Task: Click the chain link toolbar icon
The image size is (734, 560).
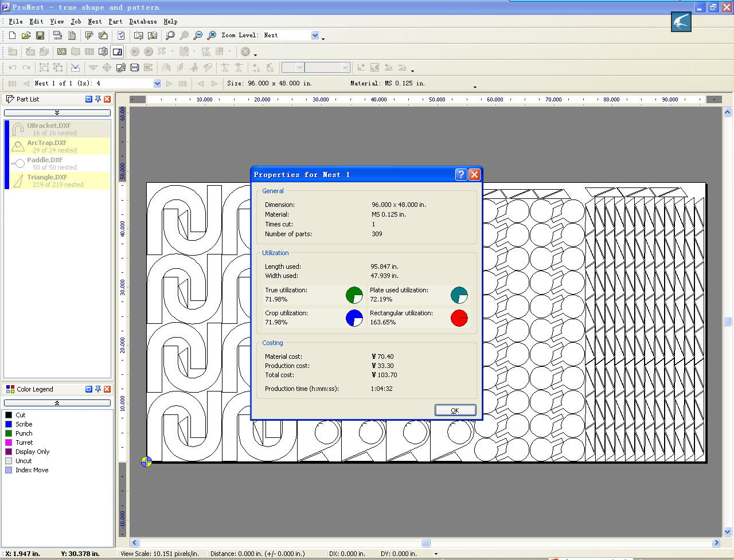Action: tap(121, 68)
